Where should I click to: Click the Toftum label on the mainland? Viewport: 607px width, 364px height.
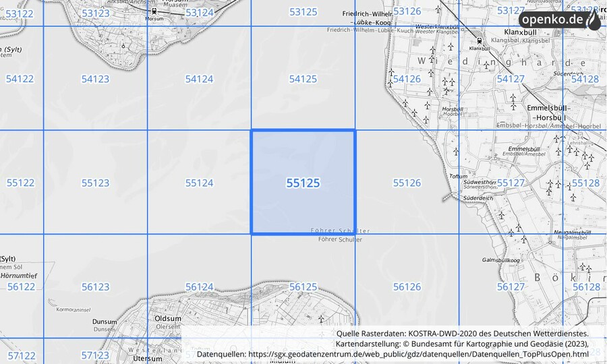459,176
